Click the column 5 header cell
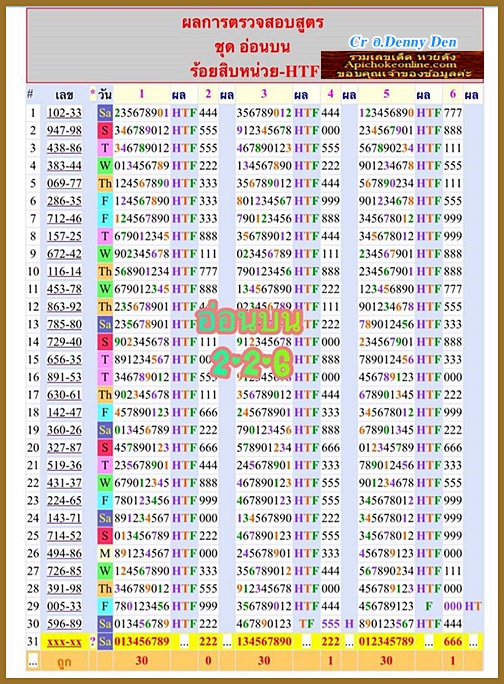The height and width of the screenshot is (684, 504). tap(386, 94)
